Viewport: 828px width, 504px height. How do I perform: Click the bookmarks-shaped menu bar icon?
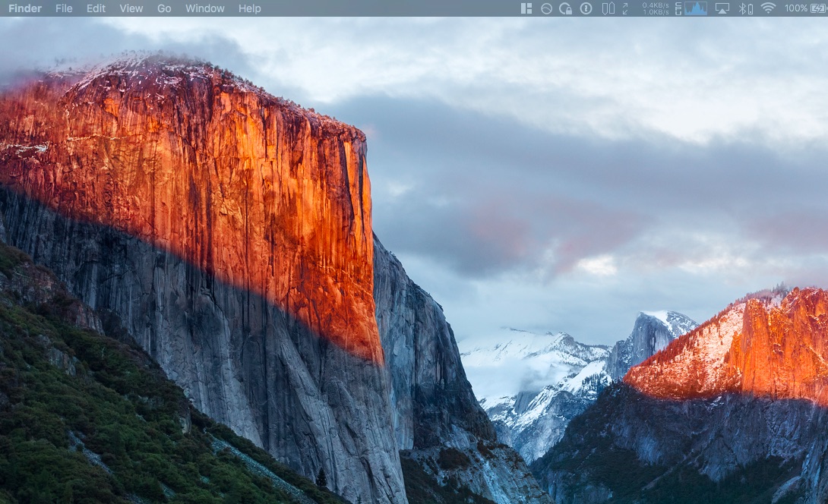pos(608,8)
